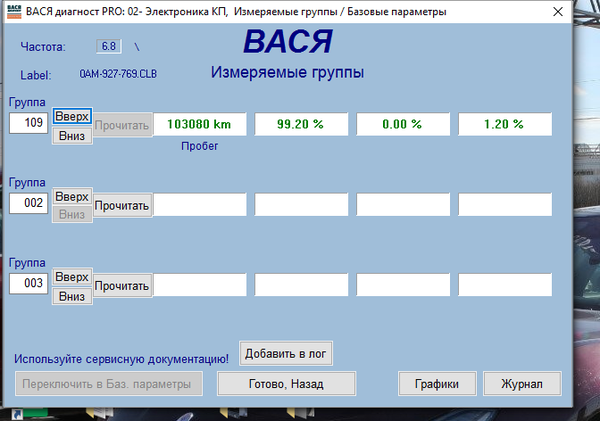600x421 pixels.
Task: Select the group field showing 002
Action: pyautogui.click(x=28, y=203)
